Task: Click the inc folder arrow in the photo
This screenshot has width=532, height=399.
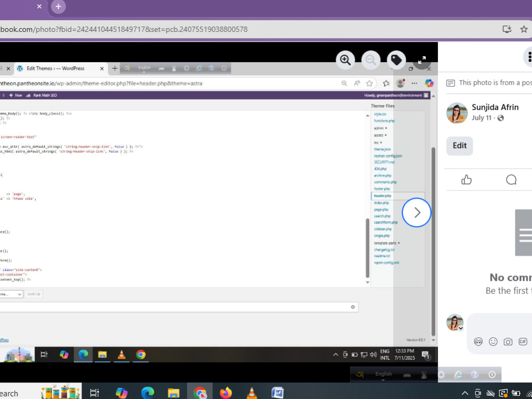Action: pyautogui.click(x=381, y=143)
